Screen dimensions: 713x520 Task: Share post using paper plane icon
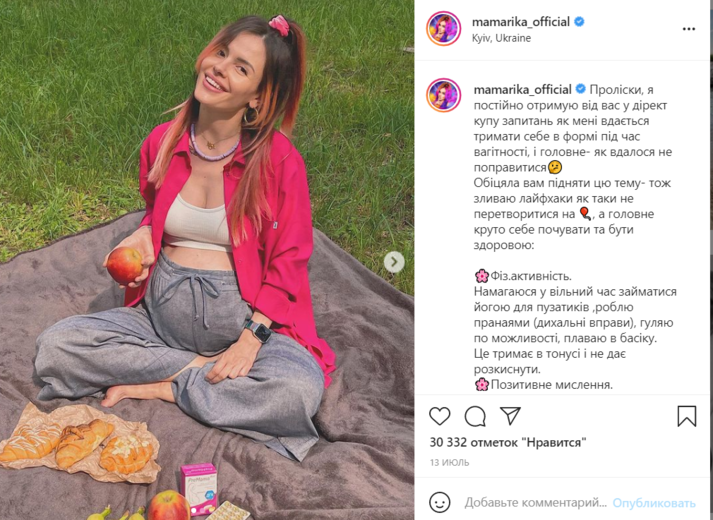[510, 415]
